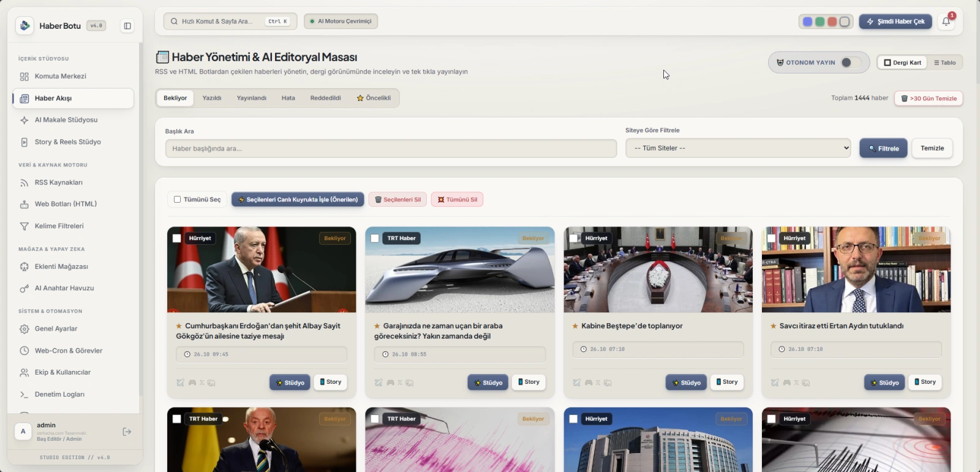Image resolution: width=980 pixels, height=472 pixels.
Task: Click >30 Gün Temizle button
Action: click(929, 99)
